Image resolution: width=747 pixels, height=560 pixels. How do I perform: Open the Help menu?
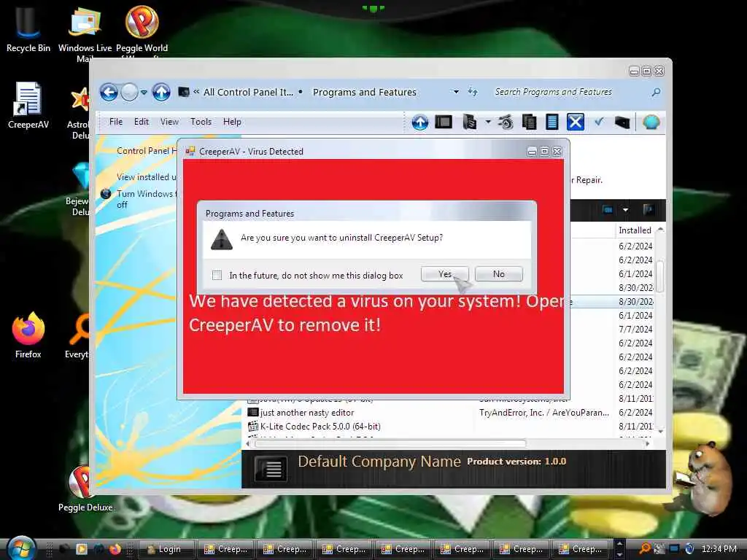click(x=232, y=122)
